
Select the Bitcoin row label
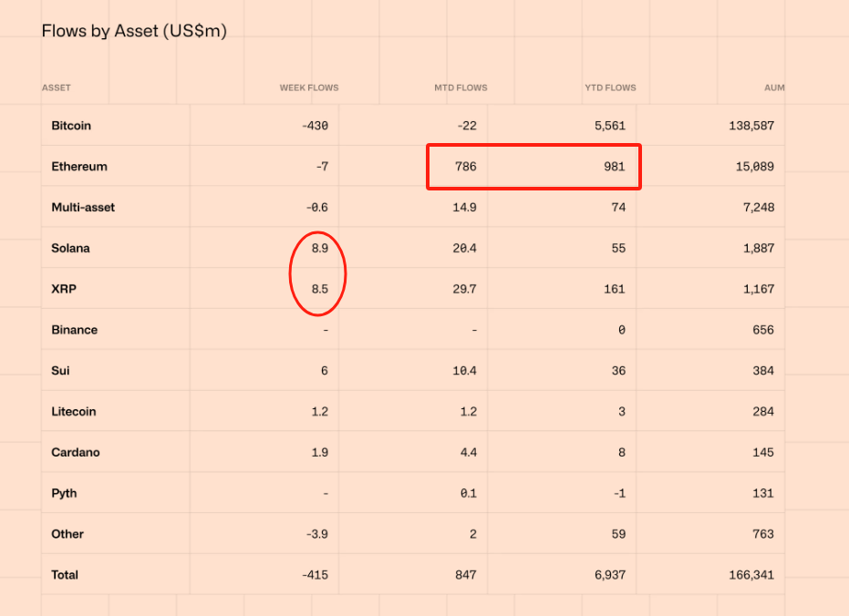pos(71,126)
